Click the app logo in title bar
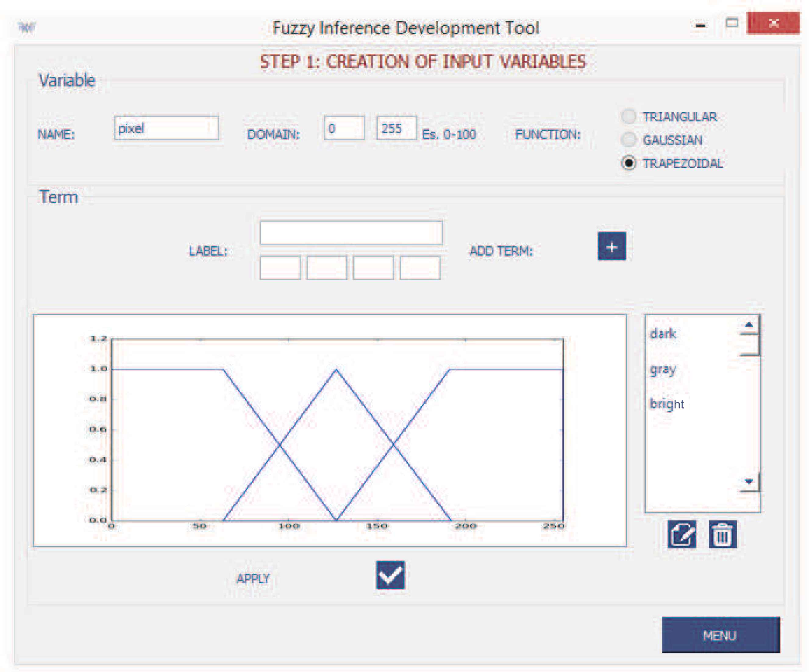 pyautogui.click(x=27, y=27)
